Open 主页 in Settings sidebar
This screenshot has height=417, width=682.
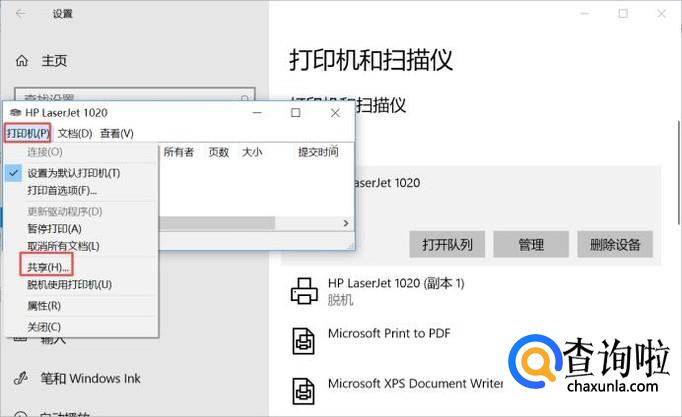(x=54, y=61)
